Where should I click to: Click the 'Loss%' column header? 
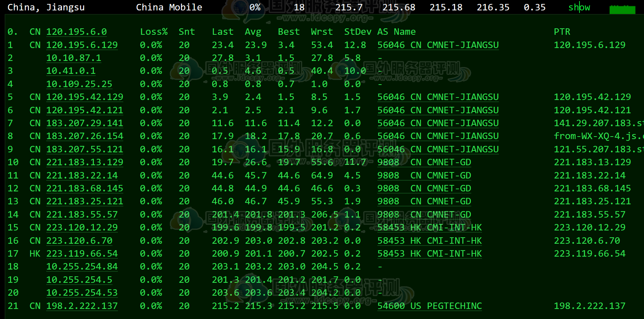pos(154,32)
